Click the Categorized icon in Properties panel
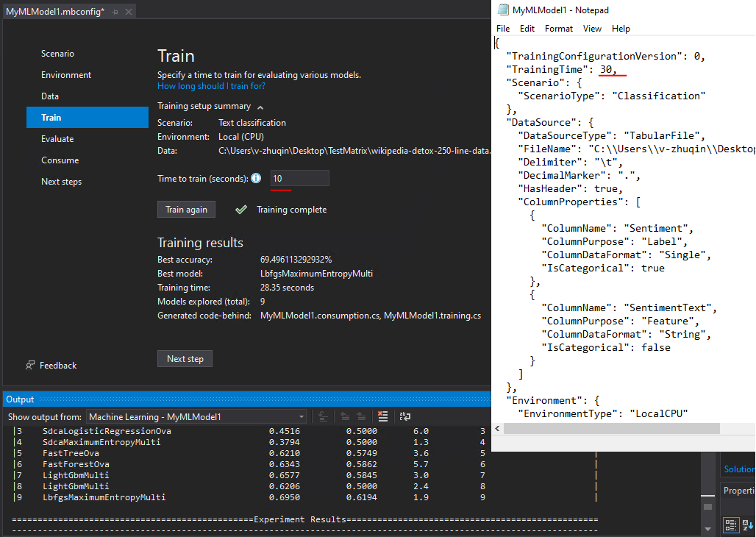The width and height of the screenshot is (756, 537). tap(730, 524)
